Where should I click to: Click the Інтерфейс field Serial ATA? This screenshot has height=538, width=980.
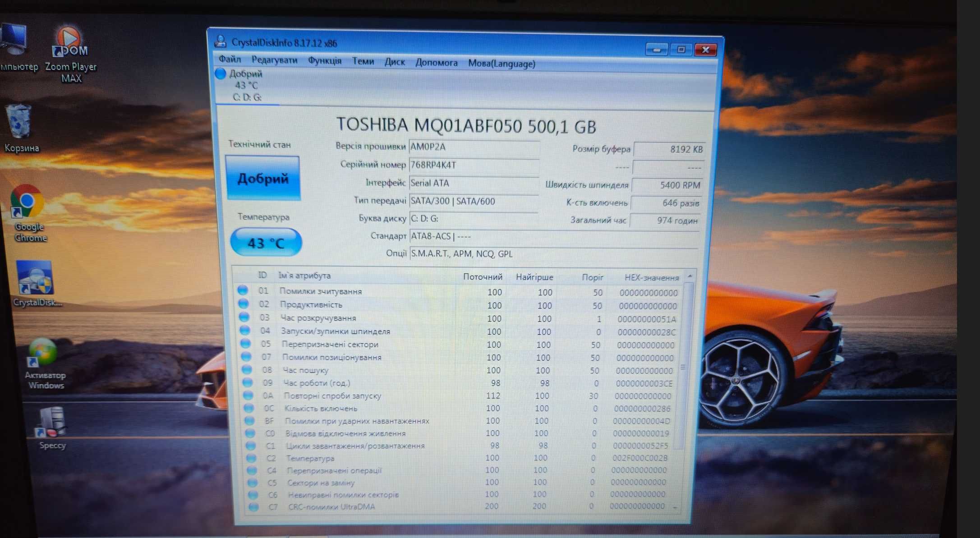[x=474, y=183]
